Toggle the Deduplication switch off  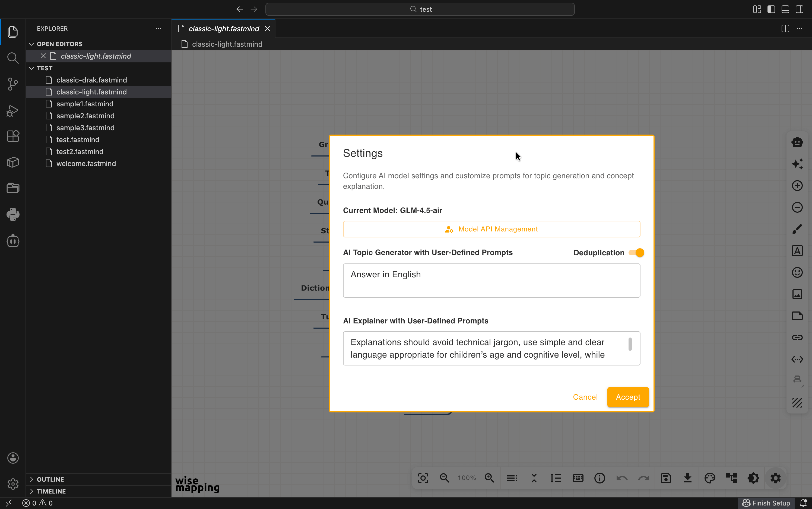pyautogui.click(x=636, y=253)
